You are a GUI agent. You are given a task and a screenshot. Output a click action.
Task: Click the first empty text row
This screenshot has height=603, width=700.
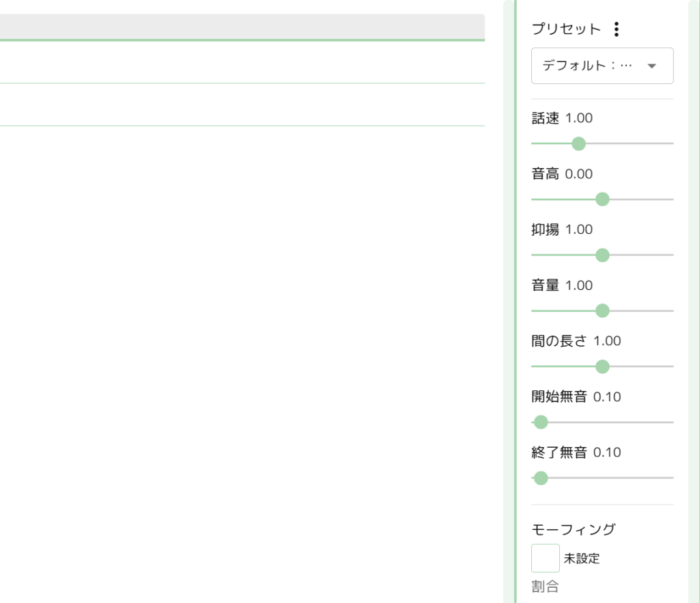(x=242, y=62)
